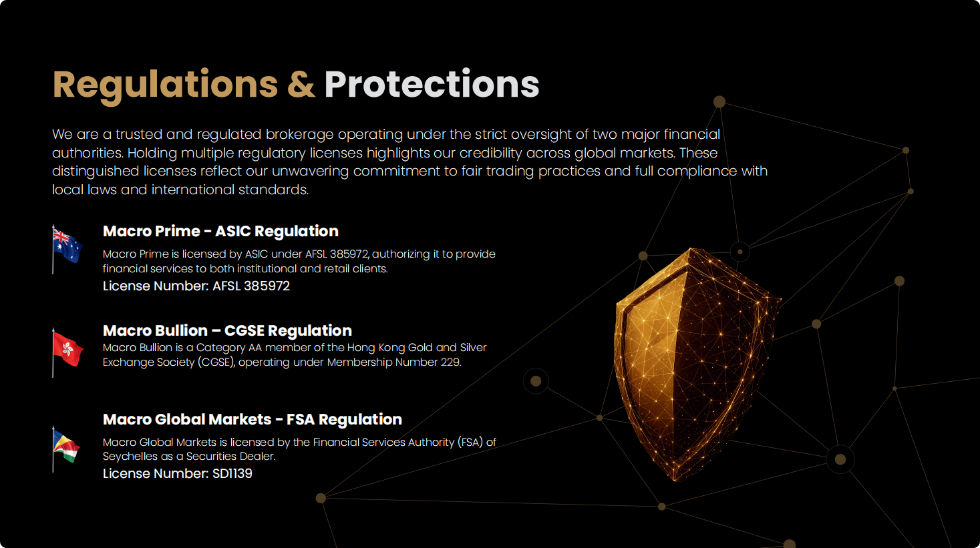The height and width of the screenshot is (548, 980).
Task: Select the Macro Bullion – CGSE Regulation heading
Action: [227, 330]
